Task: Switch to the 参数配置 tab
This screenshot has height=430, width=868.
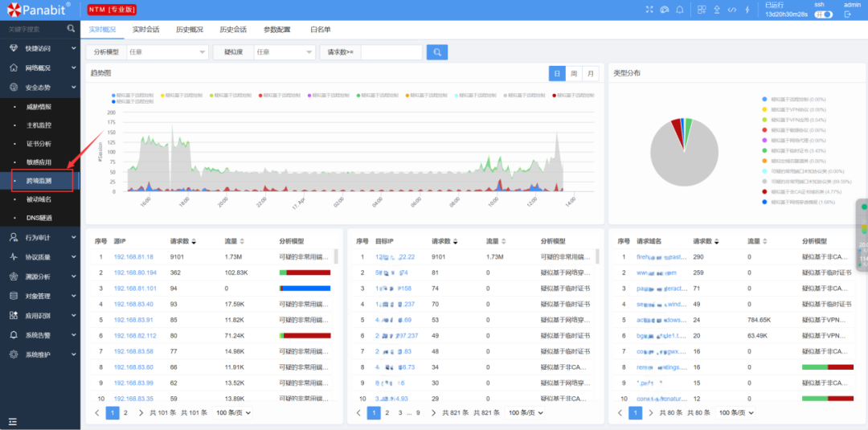Action: pyautogui.click(x=276, y=29)
